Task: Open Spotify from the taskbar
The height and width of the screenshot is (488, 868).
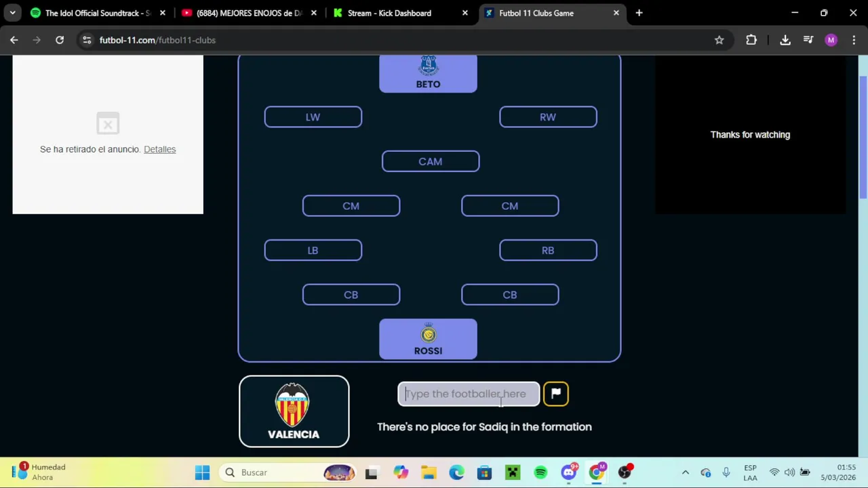Action: click(540, 472)
